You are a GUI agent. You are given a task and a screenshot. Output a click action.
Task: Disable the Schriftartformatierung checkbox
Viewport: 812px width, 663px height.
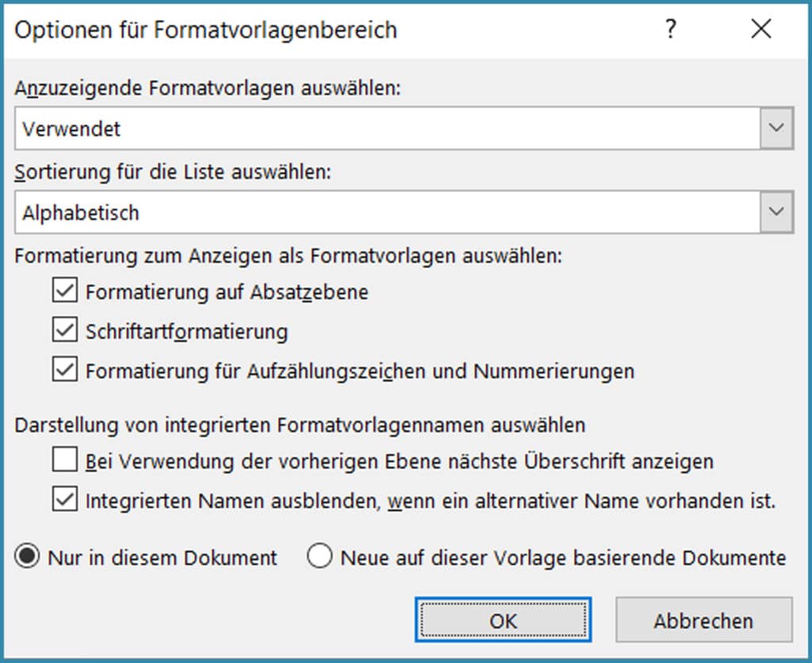pos(64,330)
